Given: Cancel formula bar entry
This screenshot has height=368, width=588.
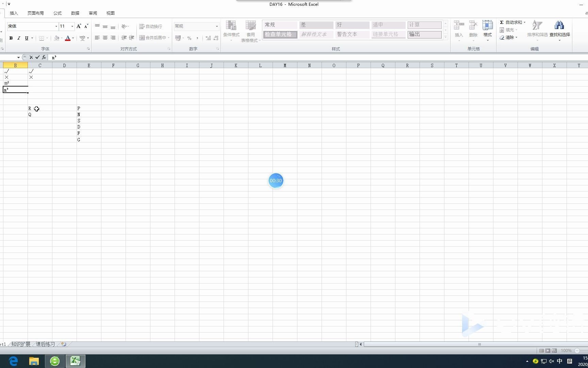Looking at the screenshot, I should 31,58.
